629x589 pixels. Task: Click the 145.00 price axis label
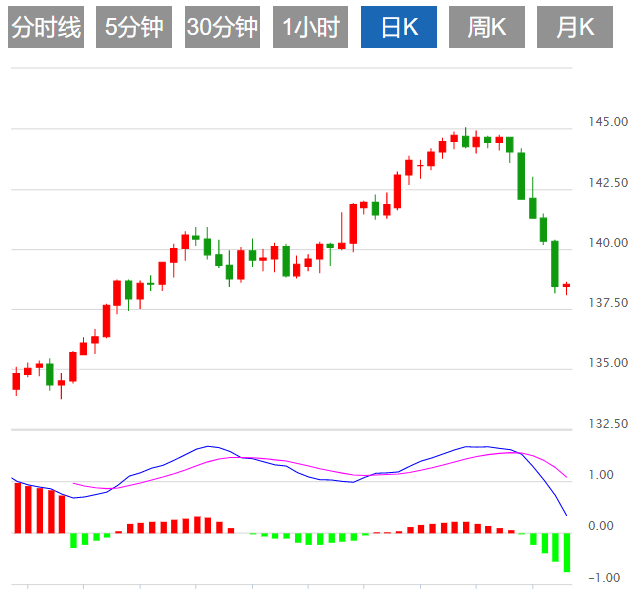(x=607, y=122)
